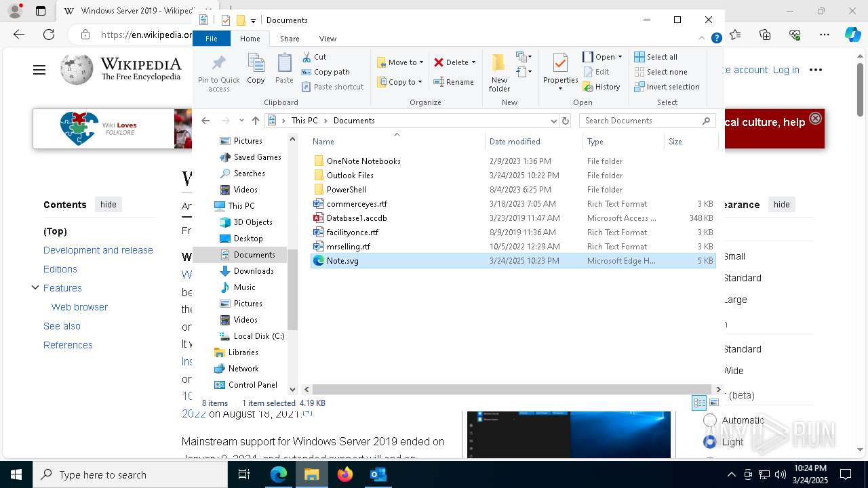
Task: Refresh the Documents folder view
Action: [566, 121]
